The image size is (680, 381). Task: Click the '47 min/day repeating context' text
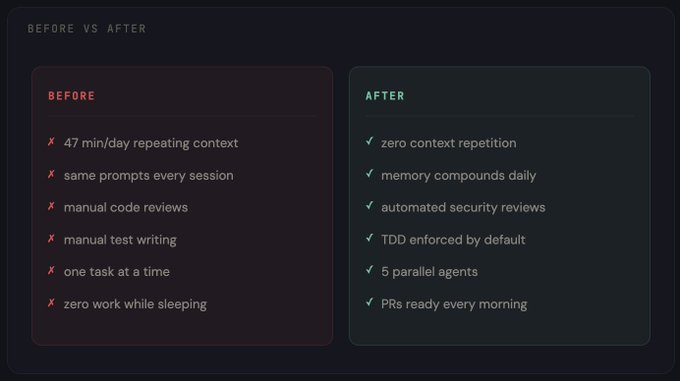pyautogui.click(x=151, y=143)
